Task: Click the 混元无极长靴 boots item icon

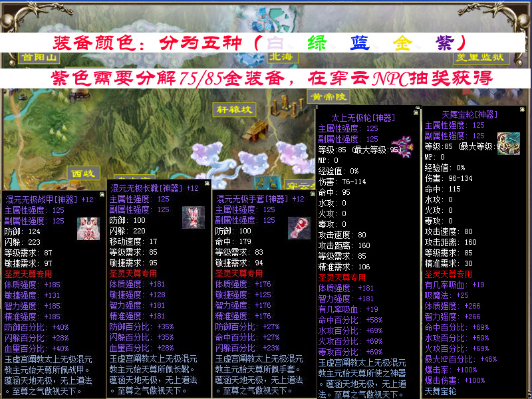Action: [x=194, y=217]
